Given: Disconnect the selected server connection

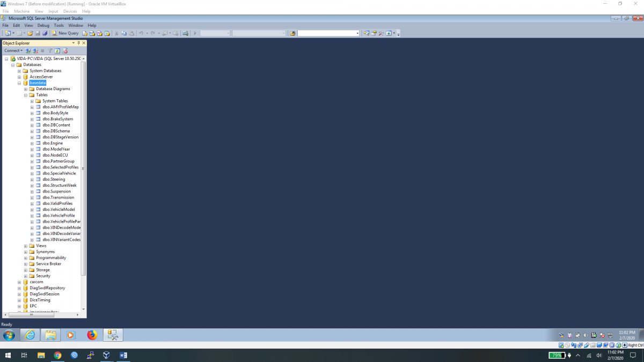Looking at the screenshot, I should tap(35, 51).
